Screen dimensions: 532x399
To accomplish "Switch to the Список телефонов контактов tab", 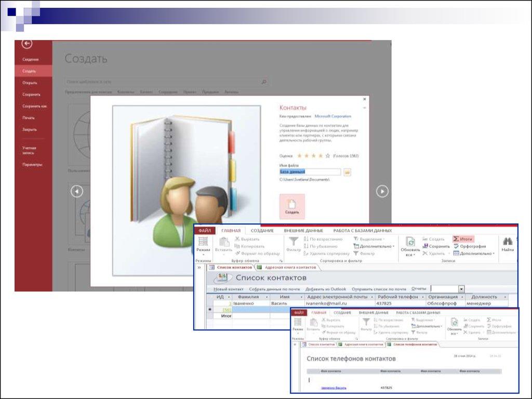I will [x=414, y=344].
